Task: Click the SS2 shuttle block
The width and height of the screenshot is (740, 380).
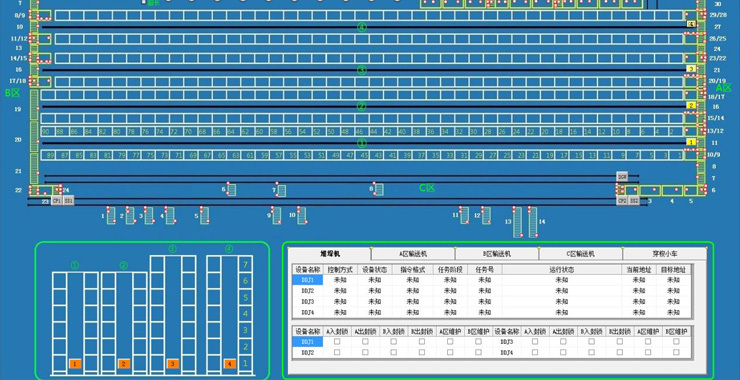Action: (x=634, y=201)
